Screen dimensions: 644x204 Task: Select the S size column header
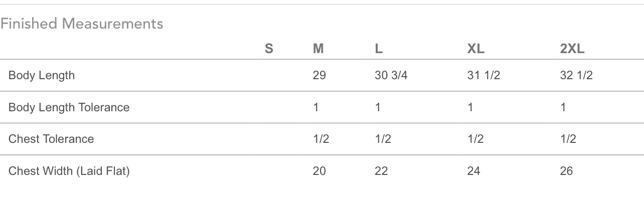269,49
